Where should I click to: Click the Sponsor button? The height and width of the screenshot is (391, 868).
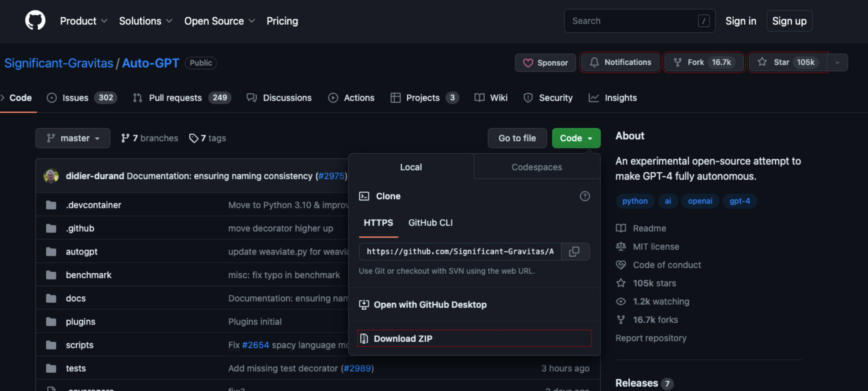tap(545, 63)
